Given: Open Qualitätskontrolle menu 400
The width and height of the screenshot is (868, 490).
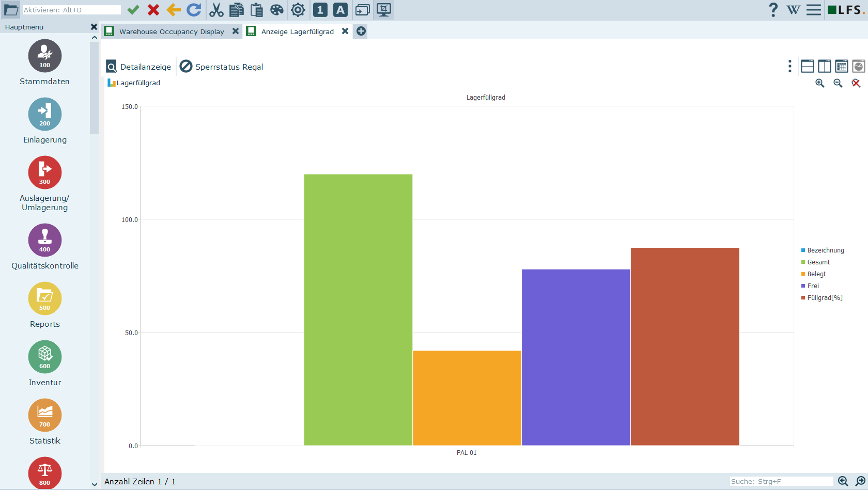Looking at the screenshot, I should click(45, 240).
